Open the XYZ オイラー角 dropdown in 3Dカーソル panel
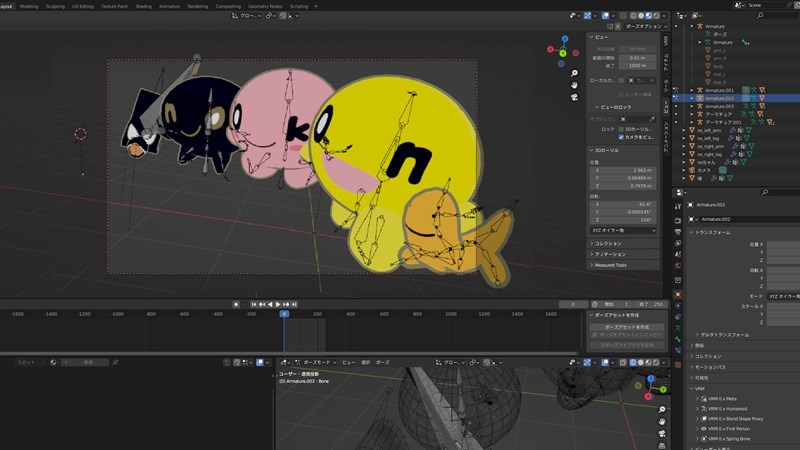800x450 pixels. click(x=623, y=231)
